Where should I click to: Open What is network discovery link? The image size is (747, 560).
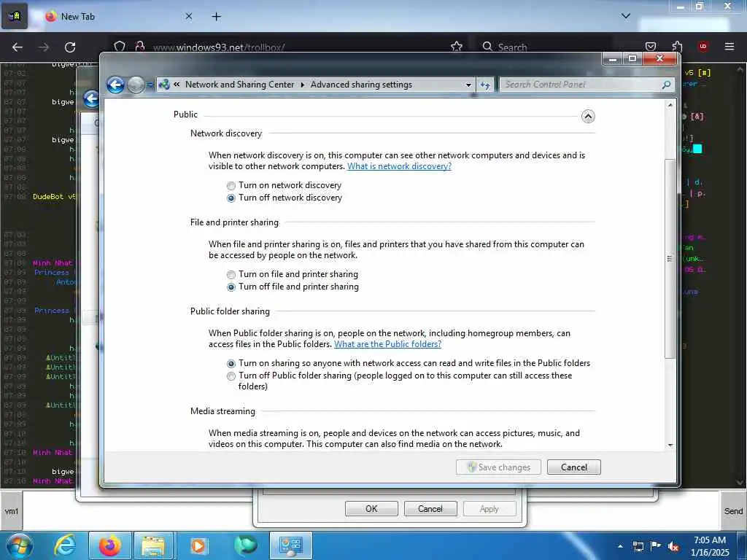point(399,166)
